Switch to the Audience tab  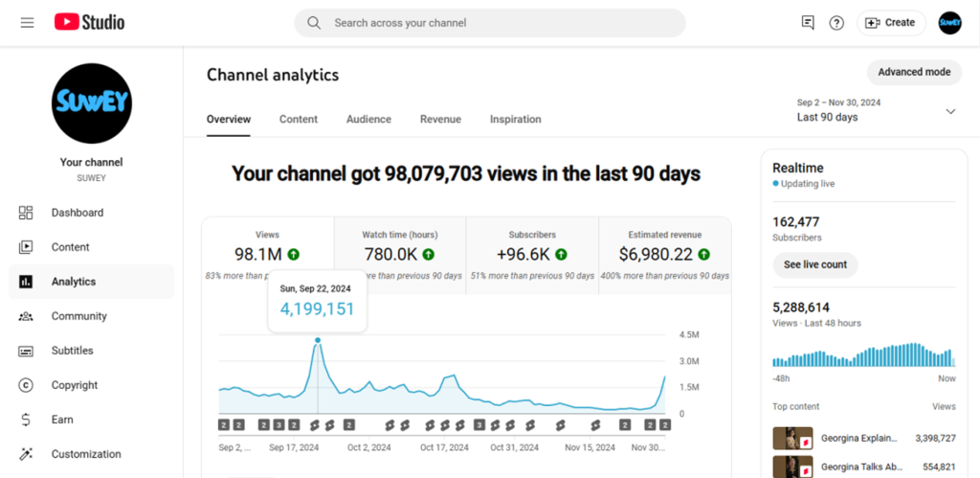click(368, 119)
